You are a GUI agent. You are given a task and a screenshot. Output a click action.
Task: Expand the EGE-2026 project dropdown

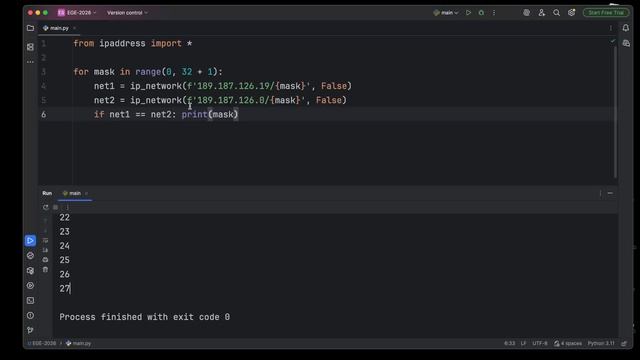tap(77, 13)
